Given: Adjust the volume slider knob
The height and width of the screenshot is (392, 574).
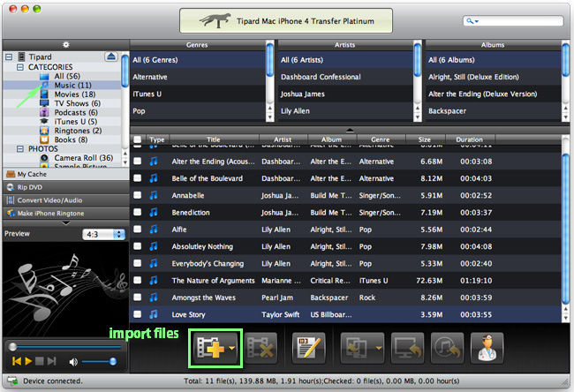Looking at the screenshot, I should tap(113, 362).
